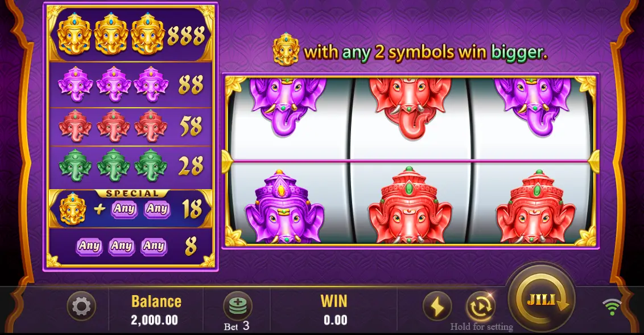
Task: Click the gold elephant icon beside banner text
Action: 286,50
